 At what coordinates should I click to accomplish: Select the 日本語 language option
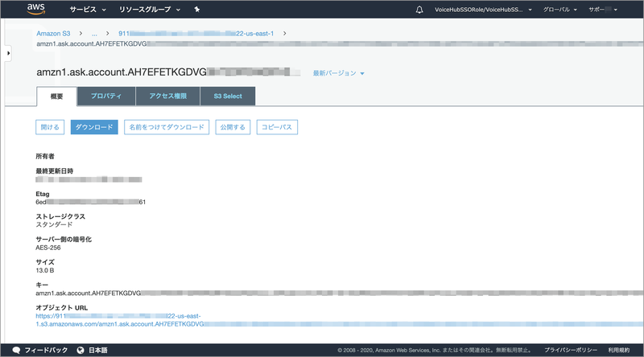(x=98, y=350)
